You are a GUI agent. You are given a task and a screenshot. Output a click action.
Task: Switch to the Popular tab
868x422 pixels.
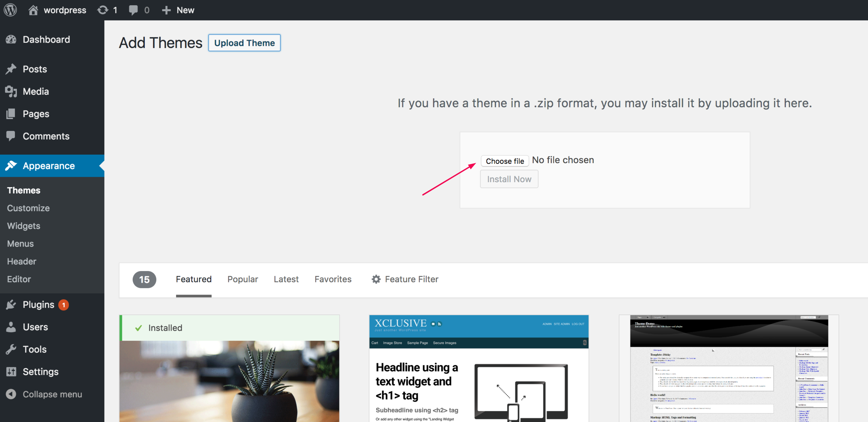(x=243, y=280)
